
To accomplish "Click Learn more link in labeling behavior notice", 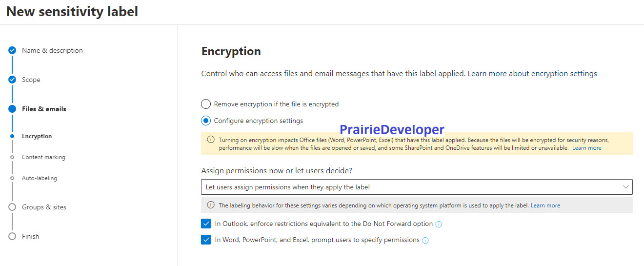I will [545, 205].
